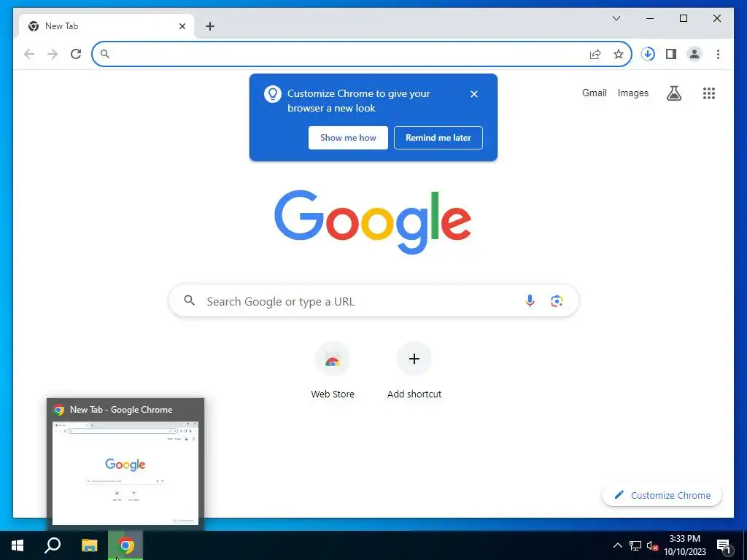The width and height of the screenshot is (747, 560).
Task: Click the forward navigation arrow
Action: [53, 54]
